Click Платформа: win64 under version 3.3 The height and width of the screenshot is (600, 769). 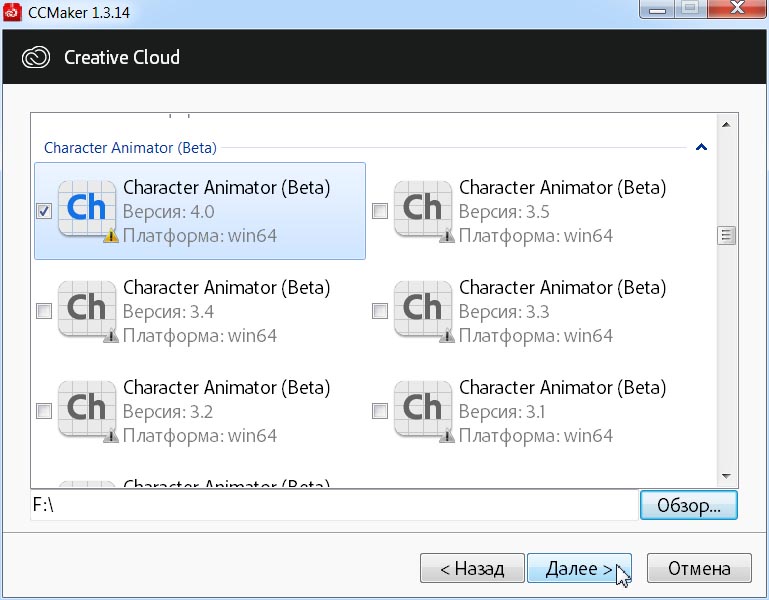pos(536,336)
